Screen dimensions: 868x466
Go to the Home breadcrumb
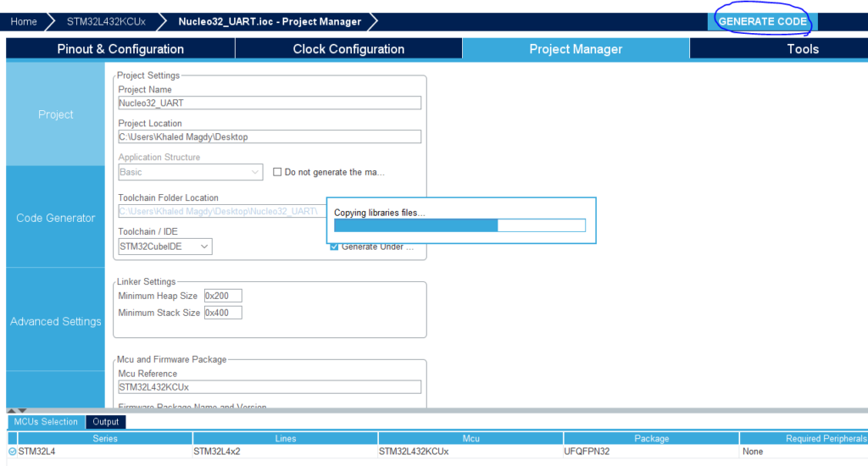point(24,21)
